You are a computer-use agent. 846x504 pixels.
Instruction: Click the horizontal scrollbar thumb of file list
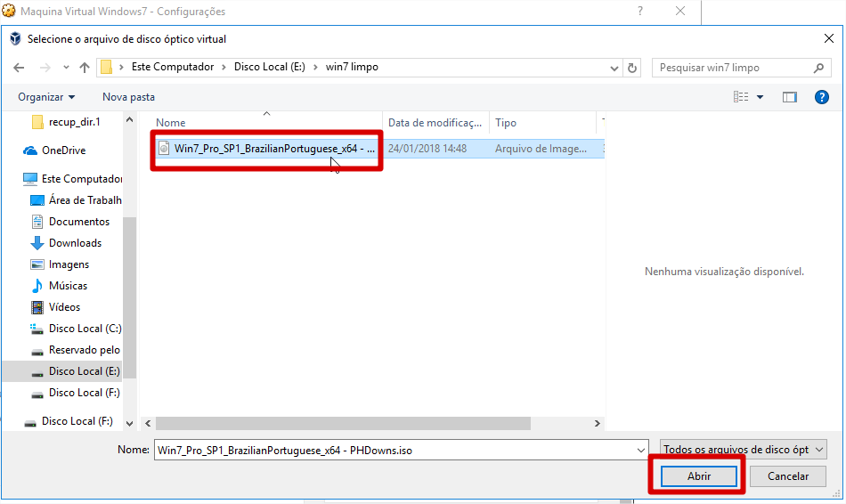pos(343,424)
